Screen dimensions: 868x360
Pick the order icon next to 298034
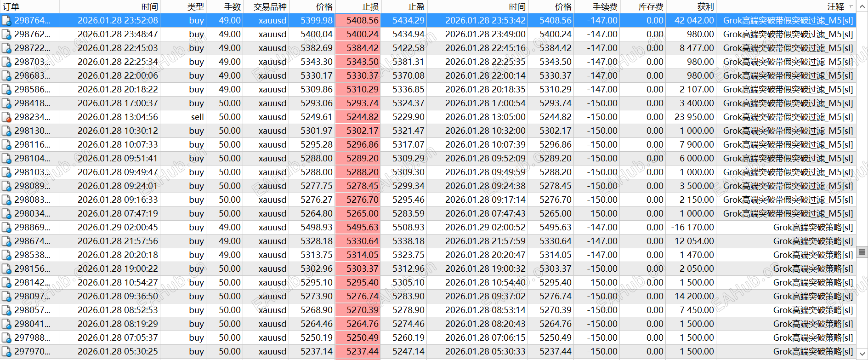pos(6,214)
